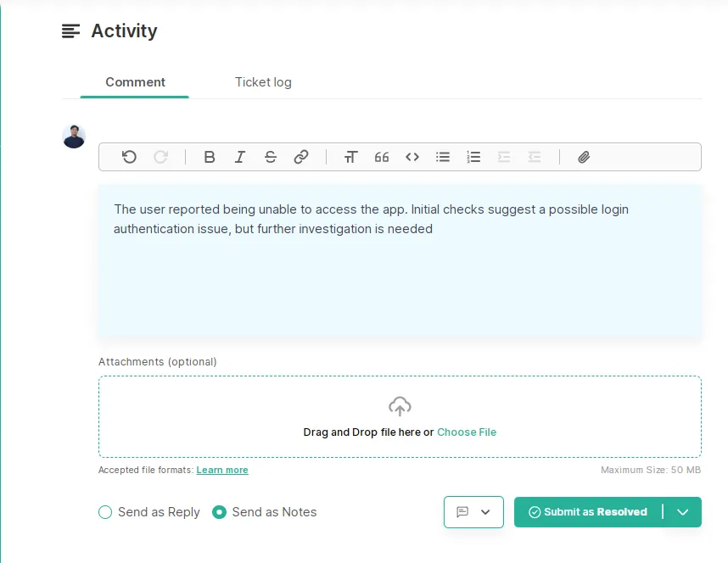Insert a hyperlink
Image resolution: width=728 pixels, height=563 pixels.
tap(301, 158)
